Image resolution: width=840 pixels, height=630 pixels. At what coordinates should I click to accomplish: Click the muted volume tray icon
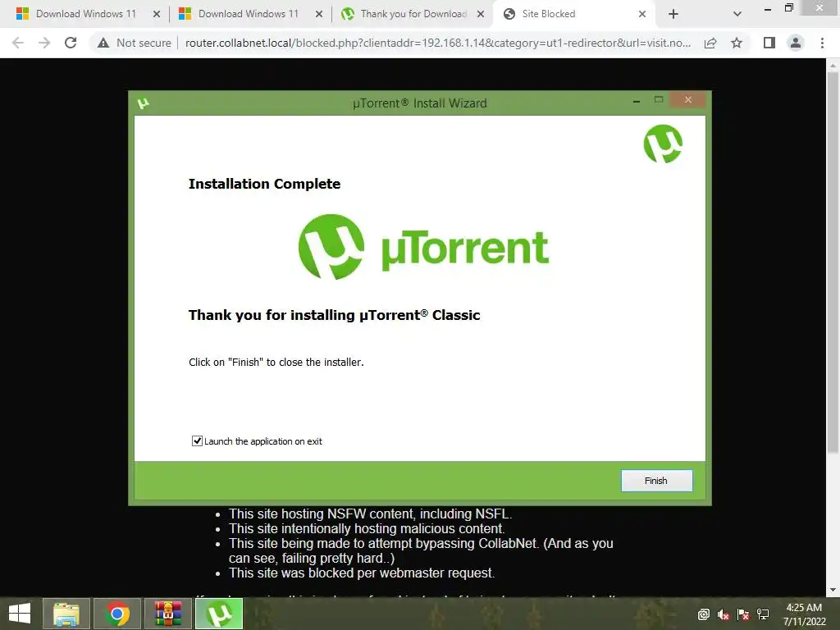[724, 614]
